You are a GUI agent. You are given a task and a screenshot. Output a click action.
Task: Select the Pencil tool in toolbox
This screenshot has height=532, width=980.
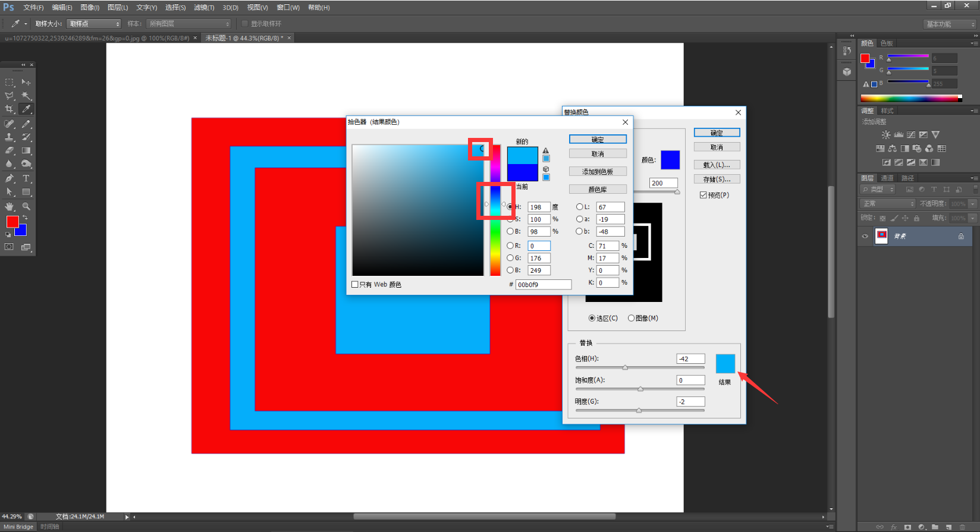[26, 124]
